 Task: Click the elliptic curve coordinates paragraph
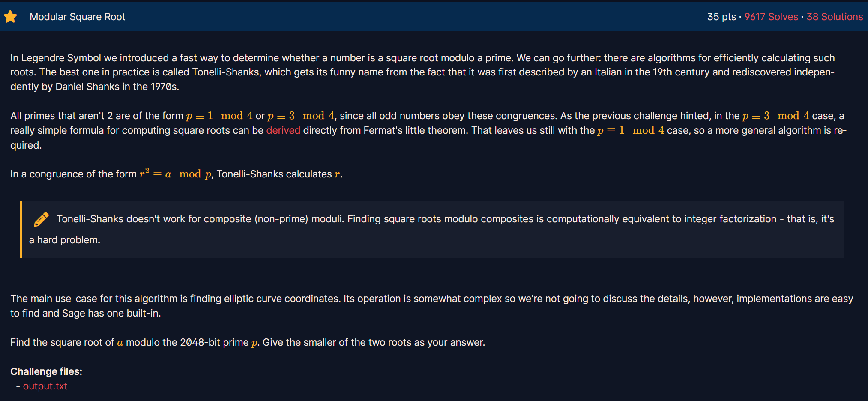click(432, 306)
